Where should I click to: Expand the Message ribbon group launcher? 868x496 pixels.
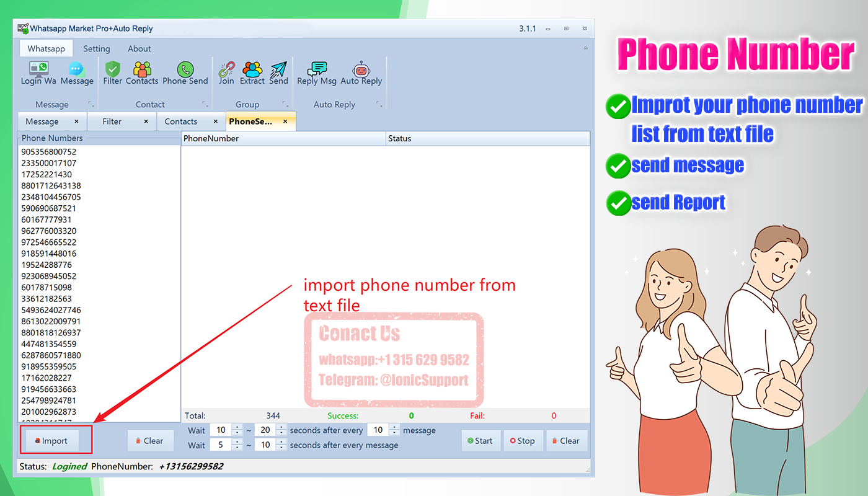pyautogui.click(x=91, y=104)
